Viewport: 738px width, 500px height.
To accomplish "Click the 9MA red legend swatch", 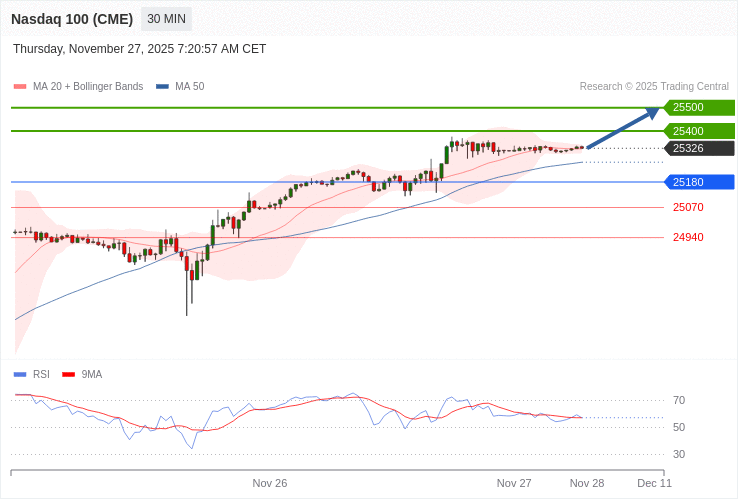I will click(x=69, y=375).
